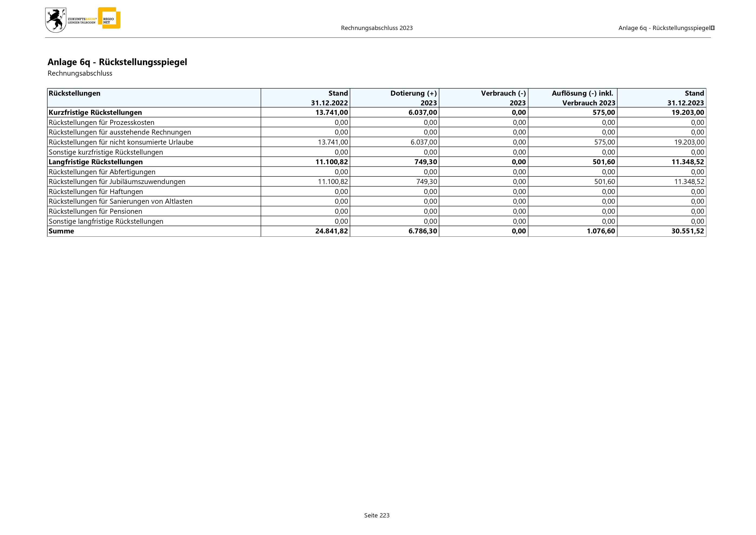Click the Stand 31.12.2023 column header
This screenshot has height=535, width=756.
(686, 98)
